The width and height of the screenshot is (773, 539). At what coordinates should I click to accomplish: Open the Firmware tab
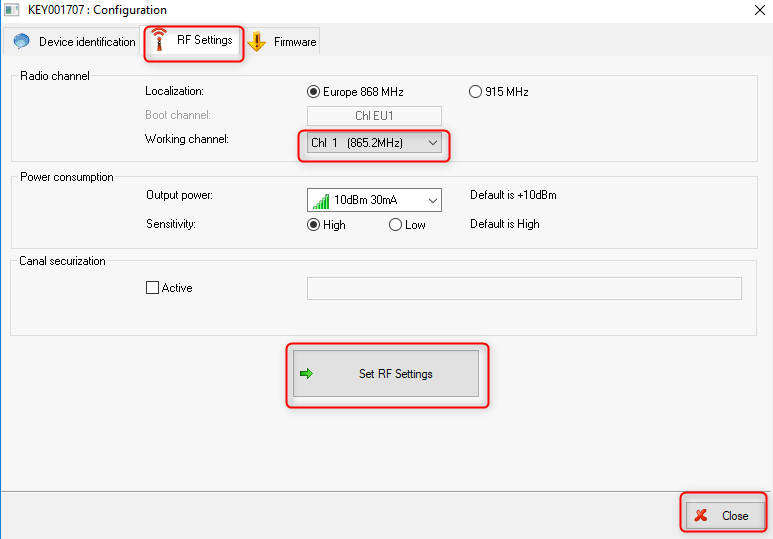coord(282,41)
